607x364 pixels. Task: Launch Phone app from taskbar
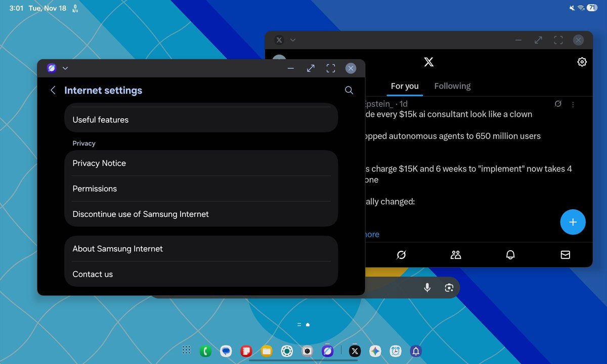(x=205, y=351)
